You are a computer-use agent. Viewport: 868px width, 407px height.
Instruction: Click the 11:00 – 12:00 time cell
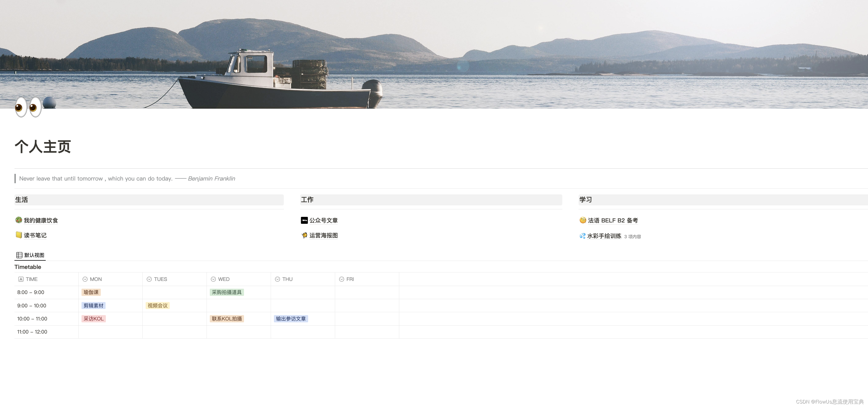coord(32,332)
